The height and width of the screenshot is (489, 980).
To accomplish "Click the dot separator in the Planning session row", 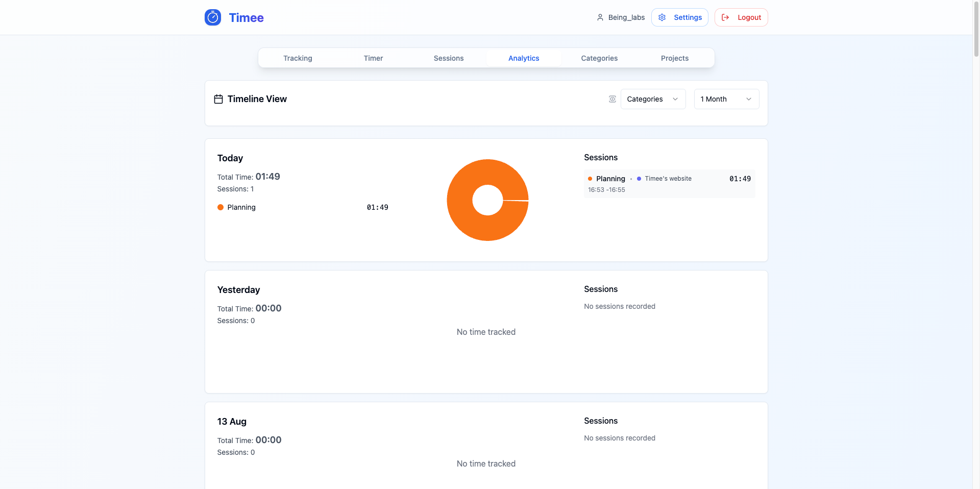I will pos(630,179).
